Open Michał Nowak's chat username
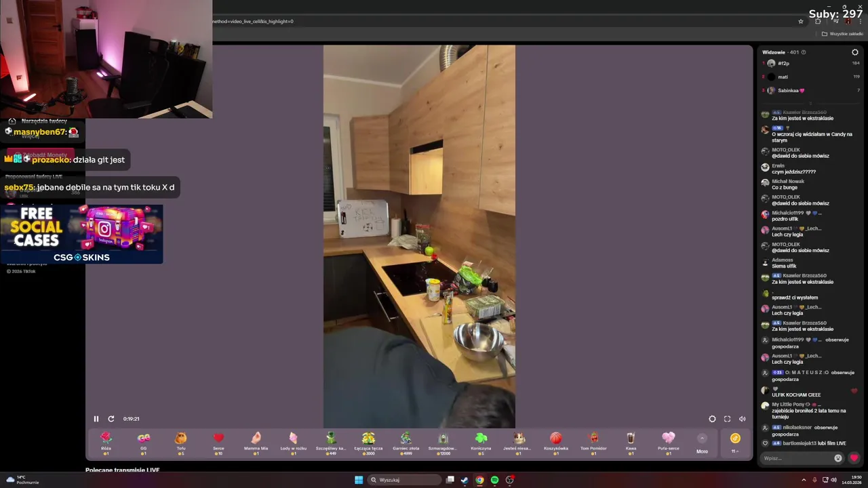 point(788,181)
